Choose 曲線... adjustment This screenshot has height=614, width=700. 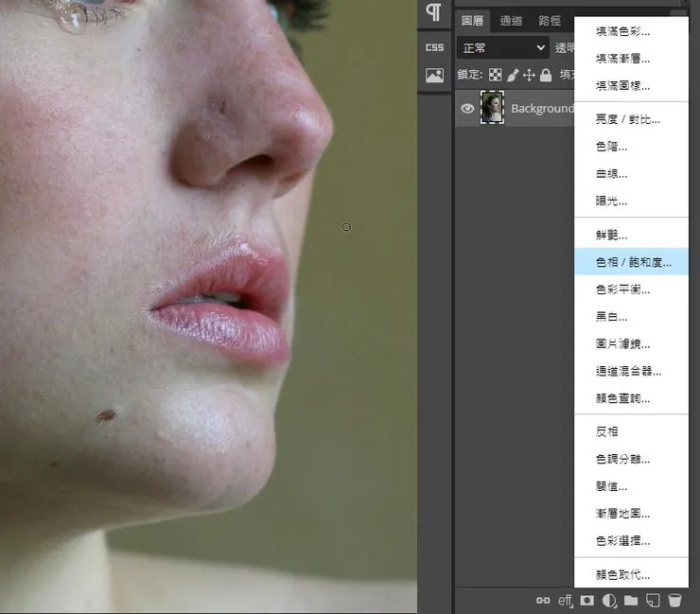click(631, 174)
